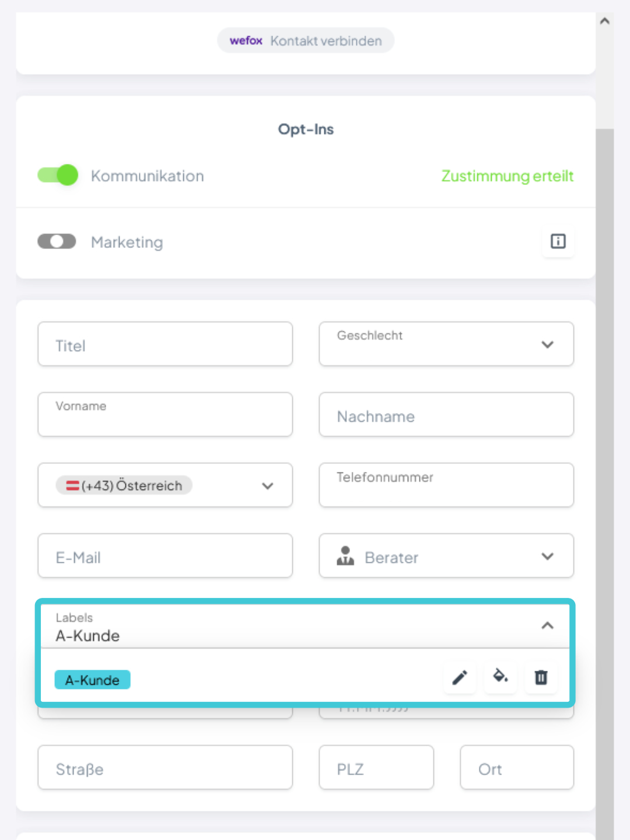
Task: Expand the country code Österreich dropdown
Action: 165,485
